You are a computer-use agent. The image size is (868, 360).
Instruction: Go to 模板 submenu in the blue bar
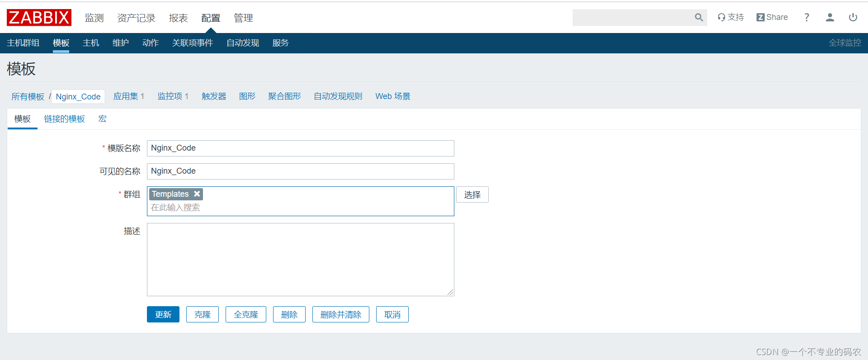(x=61, y=43)
